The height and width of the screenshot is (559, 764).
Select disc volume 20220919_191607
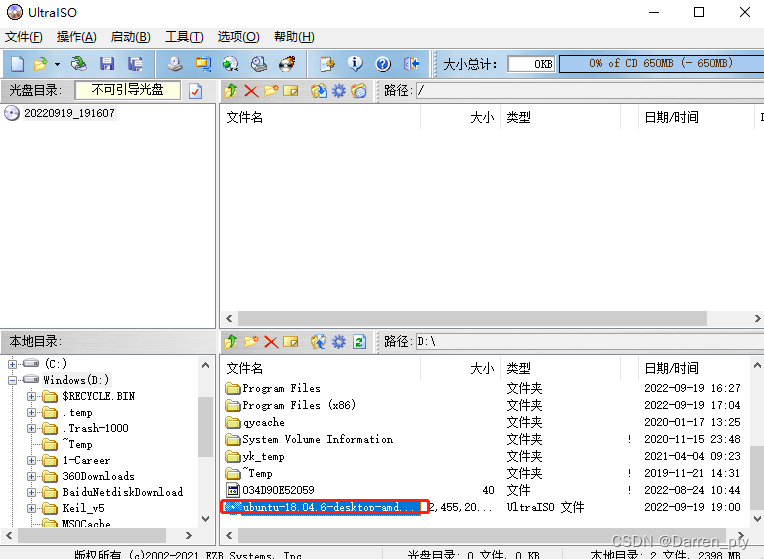(x=69, y=113)
